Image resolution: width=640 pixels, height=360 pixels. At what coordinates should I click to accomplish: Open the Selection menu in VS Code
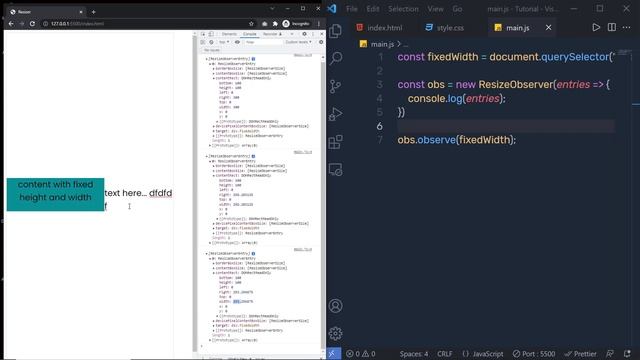[403, 9]
